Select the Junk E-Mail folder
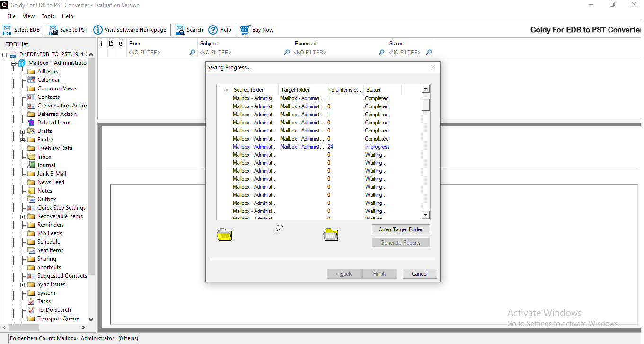Image resolution: width=644 pixels, height=344 pixels. point(52,174)
